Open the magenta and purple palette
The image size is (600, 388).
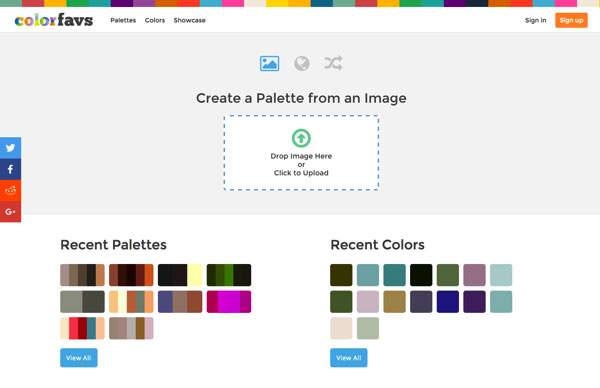point(229,302)
